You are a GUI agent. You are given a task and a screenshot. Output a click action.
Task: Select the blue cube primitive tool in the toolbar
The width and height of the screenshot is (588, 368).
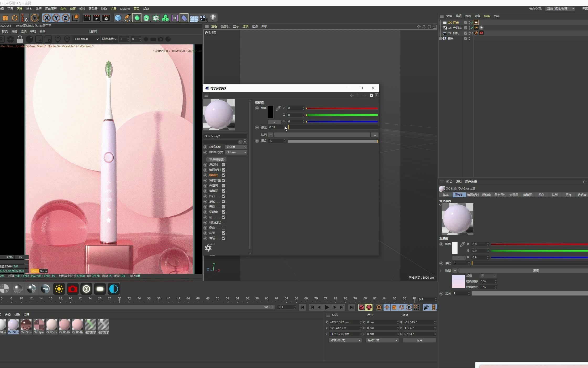(x=118, y=18)
